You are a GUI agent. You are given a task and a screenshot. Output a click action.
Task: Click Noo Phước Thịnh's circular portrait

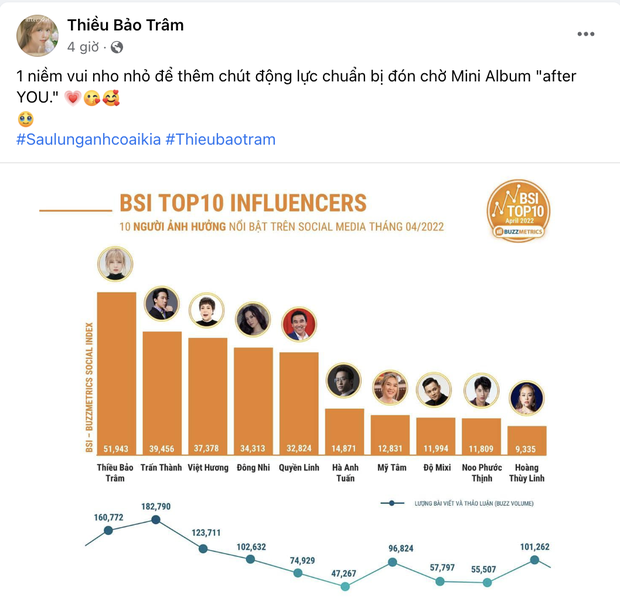[482, 391]
